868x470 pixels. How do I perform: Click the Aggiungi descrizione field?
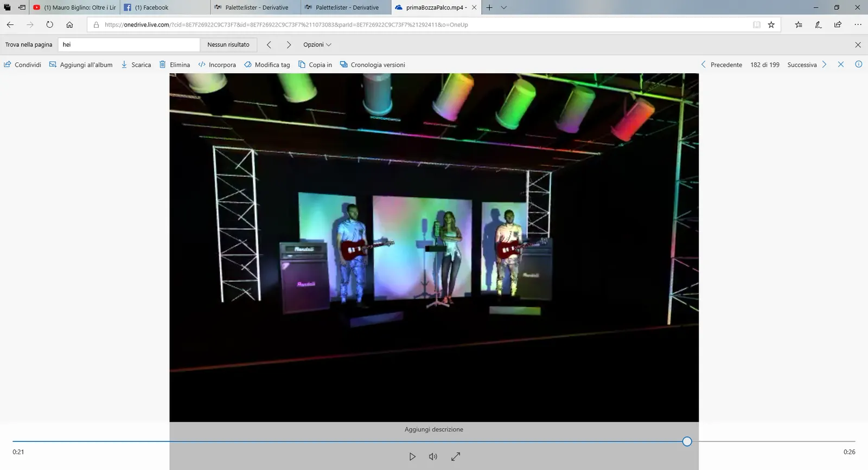(x=434, y=429)
